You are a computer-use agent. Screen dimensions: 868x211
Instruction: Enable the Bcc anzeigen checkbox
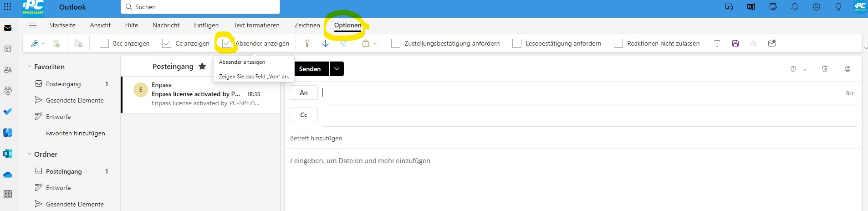[104, 43]
